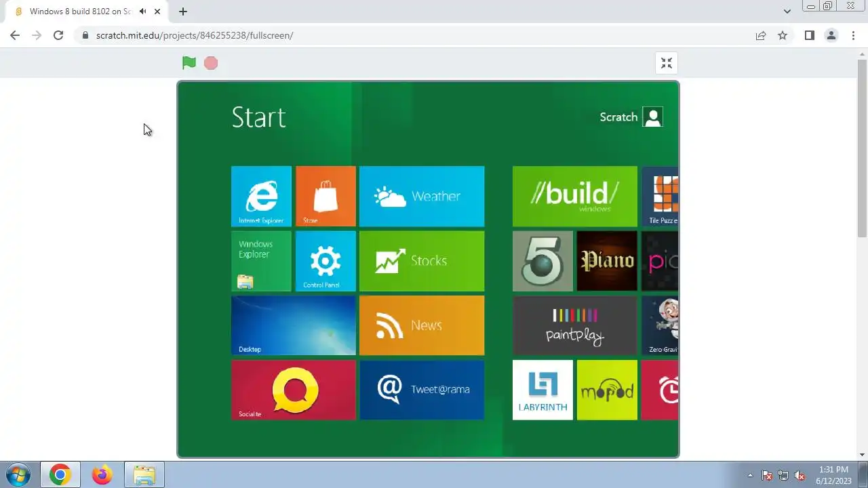
Task: Open the taskbar clock showing 1:31 PM
Action: [x=833, y=475]
